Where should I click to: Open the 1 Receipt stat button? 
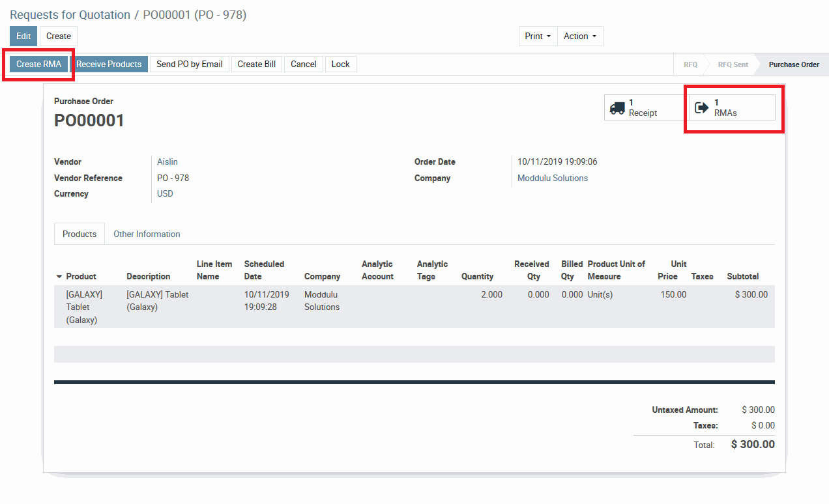647,108
